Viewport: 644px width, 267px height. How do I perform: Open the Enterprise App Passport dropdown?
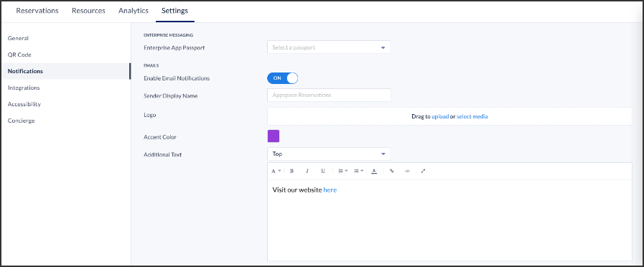click(329, 47)
